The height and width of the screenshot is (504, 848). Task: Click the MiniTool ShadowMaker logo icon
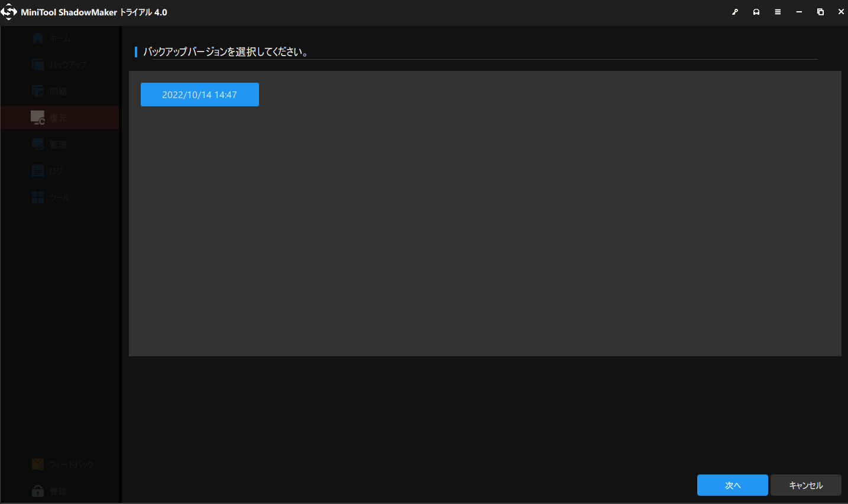9,12
